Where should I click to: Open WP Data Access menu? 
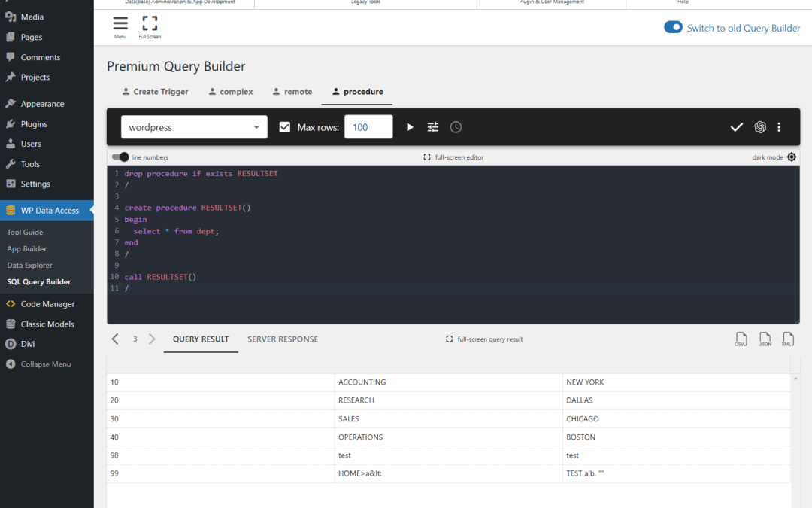coord(47,211)
